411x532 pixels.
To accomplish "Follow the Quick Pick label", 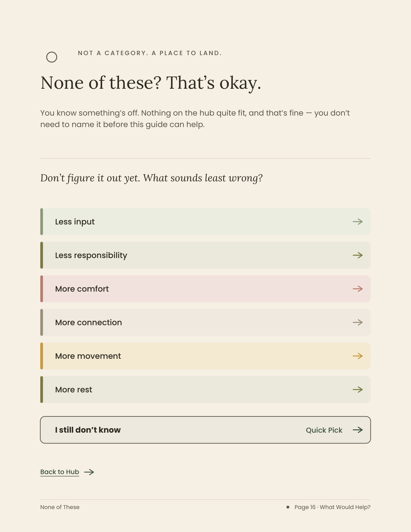I will tap(324, 430).
